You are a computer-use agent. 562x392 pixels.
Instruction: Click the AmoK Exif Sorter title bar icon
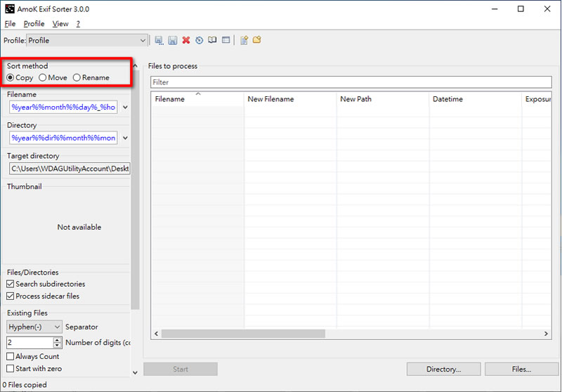coord(10,9)
